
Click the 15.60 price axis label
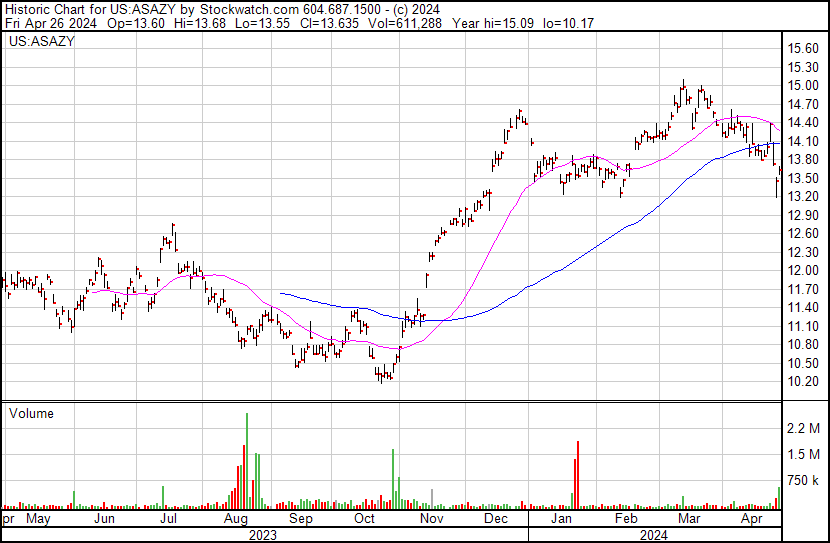point(803,48)
